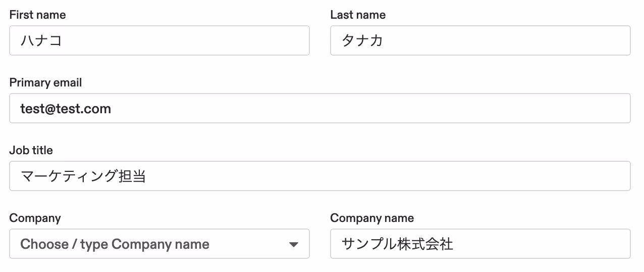644x272 pixels.
Task: Place cursor on タナカ text
Action: [362, 40]
